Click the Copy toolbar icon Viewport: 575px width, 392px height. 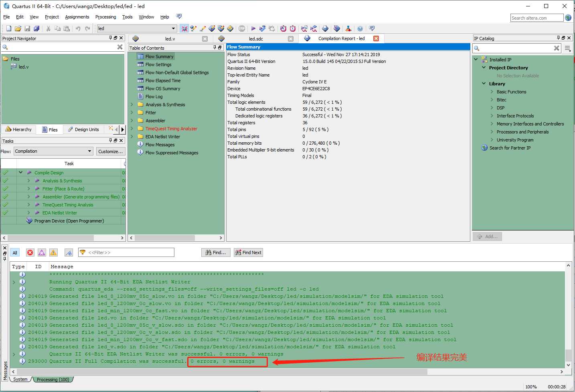57,28
